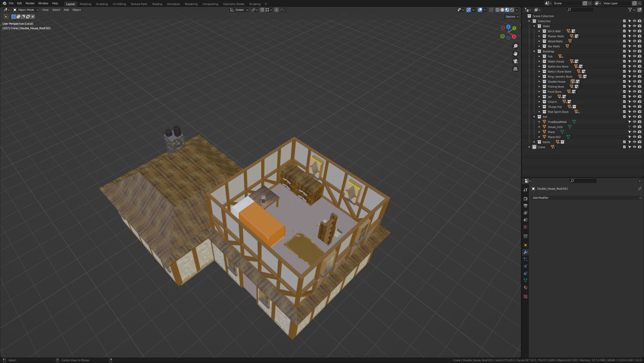Image resolution: width=644 pixels, height=363 pixels.
Task: Toggle the outliner new collection icon
Action: pyautogui.click(x=640, y=10)
